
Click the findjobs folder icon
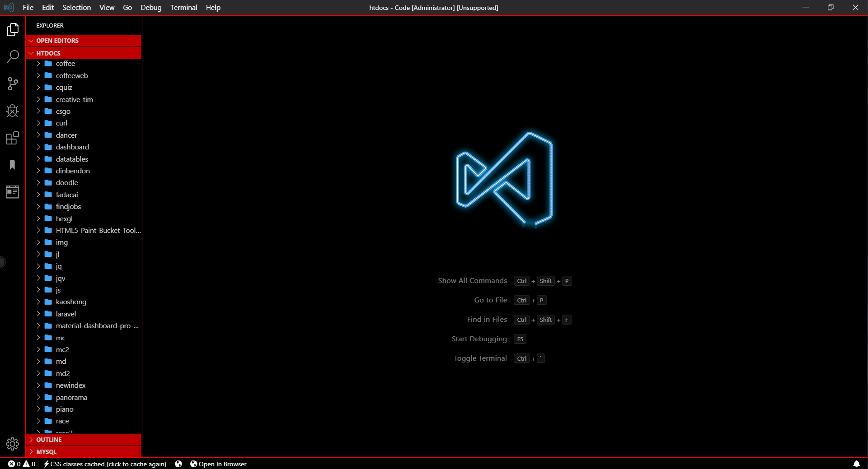tap(48, 206)
